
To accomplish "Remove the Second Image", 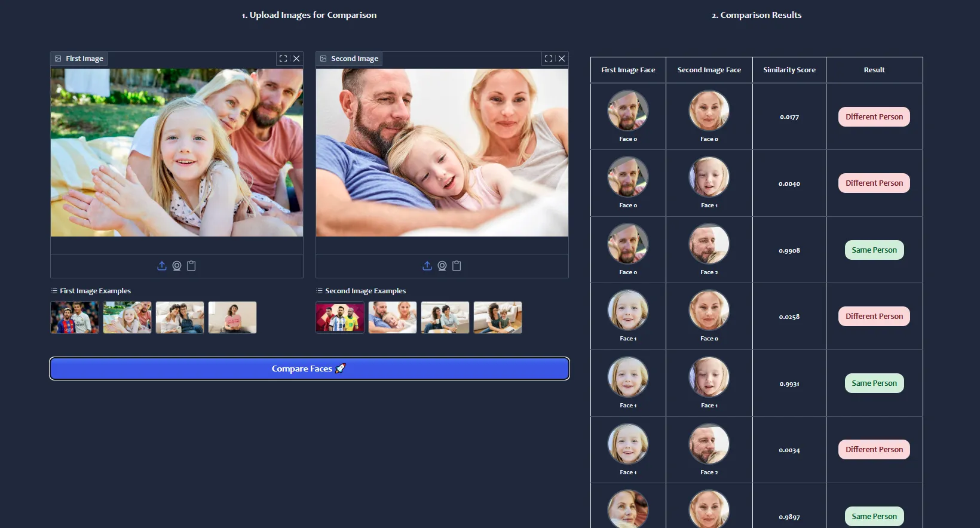I will tap(562, 59).
